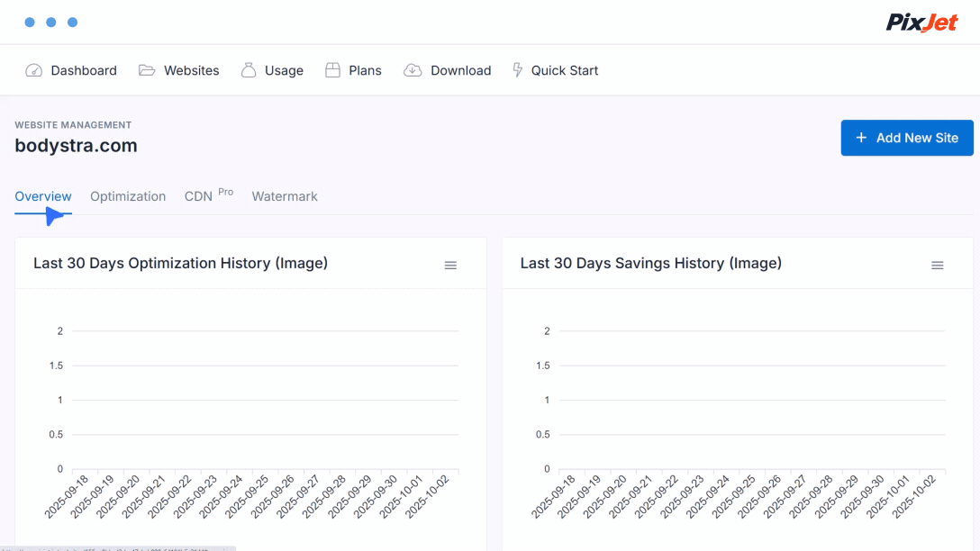Click the Quick Start lightning icon

pos(518,70)
